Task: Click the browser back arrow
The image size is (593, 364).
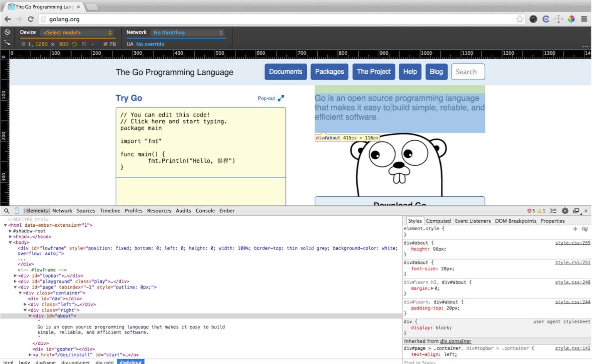Action: coord(8,19)
